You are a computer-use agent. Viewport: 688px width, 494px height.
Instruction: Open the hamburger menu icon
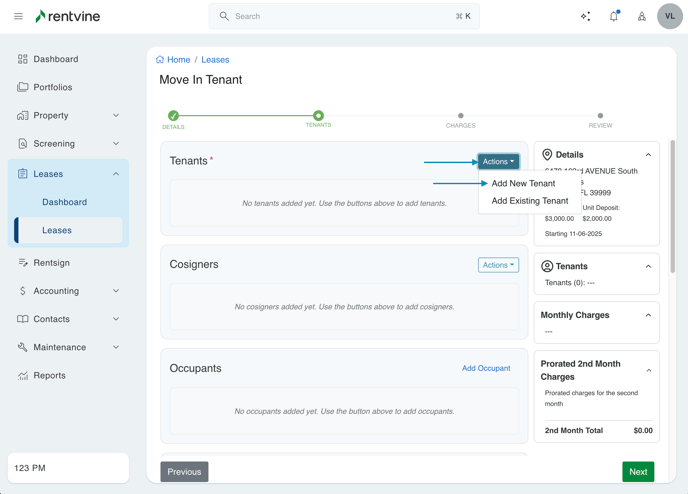(x=18, y=16)
